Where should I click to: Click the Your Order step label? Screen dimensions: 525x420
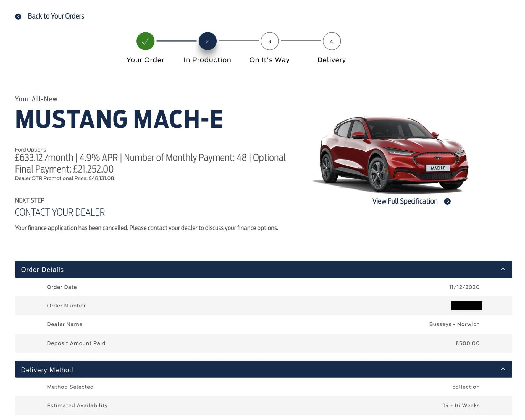145,60
